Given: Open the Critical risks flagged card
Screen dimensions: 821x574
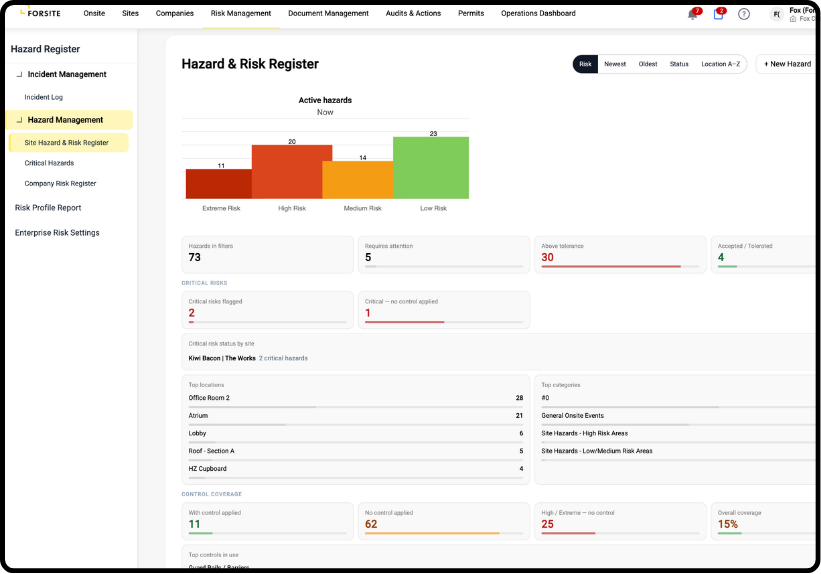Looking at the screenshot, I should click(x=268, y=310).
